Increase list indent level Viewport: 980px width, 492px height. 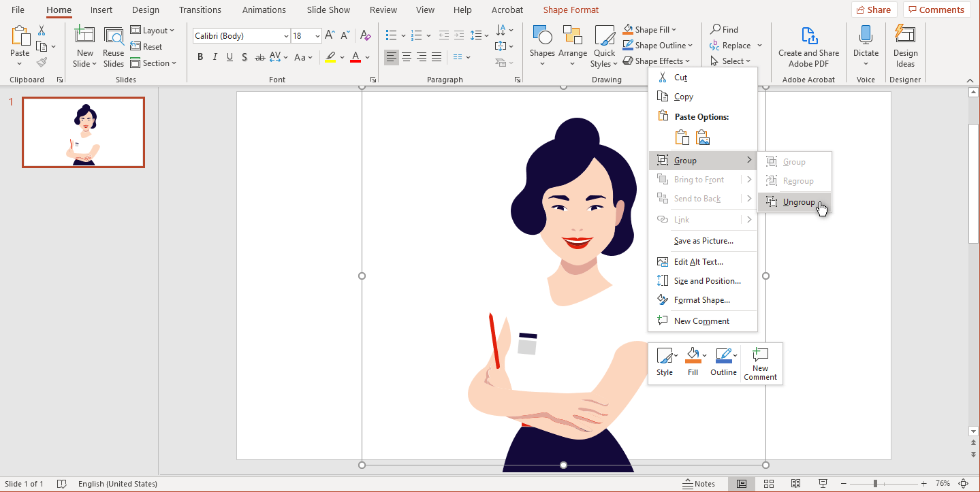coord(459,35)
